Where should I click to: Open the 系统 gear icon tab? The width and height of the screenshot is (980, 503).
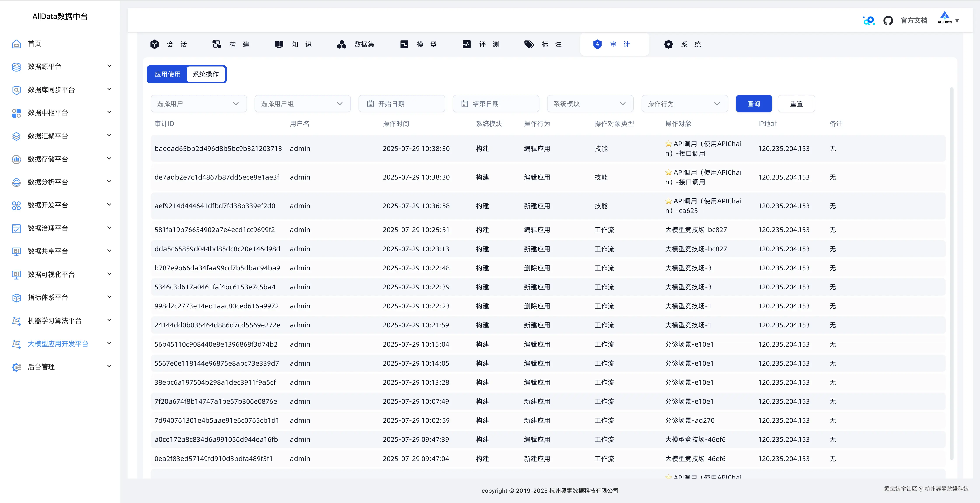coord(668,45)
